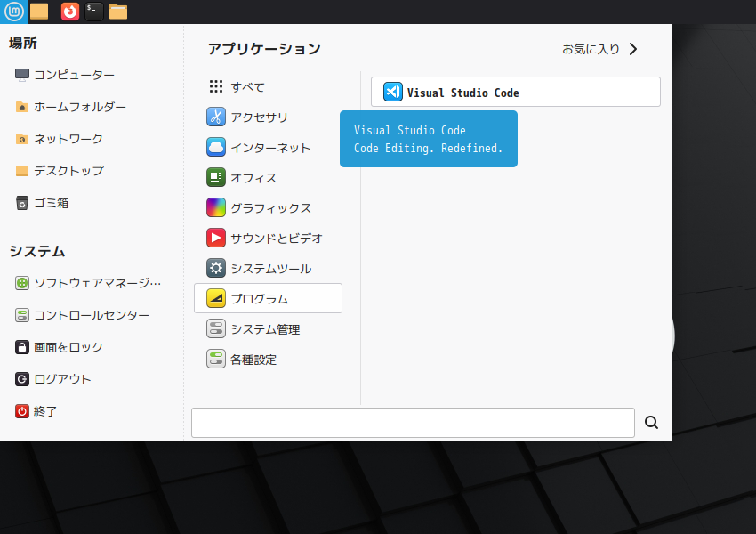Select the すべて category
756x534 pixels.
[268, 87]
